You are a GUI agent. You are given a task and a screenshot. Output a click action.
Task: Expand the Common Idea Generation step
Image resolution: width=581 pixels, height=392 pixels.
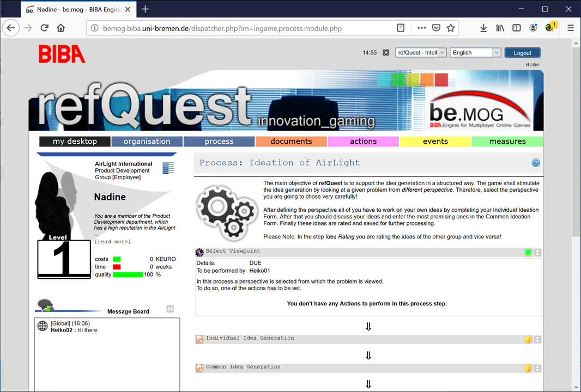537,368
